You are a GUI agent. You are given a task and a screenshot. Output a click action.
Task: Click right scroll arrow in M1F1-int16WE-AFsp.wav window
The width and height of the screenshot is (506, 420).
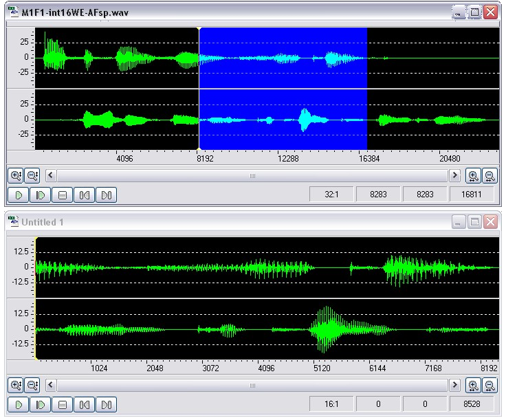(454, 176)
